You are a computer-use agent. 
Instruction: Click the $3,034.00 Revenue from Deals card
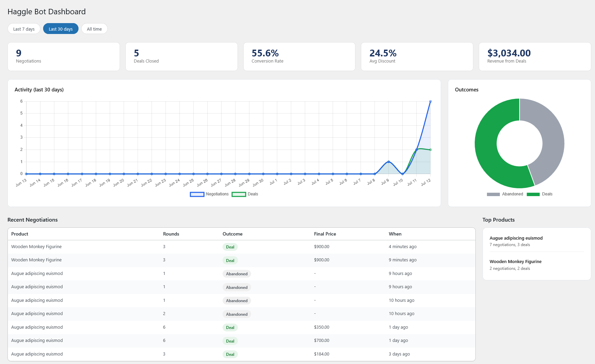tap(535, 56)
